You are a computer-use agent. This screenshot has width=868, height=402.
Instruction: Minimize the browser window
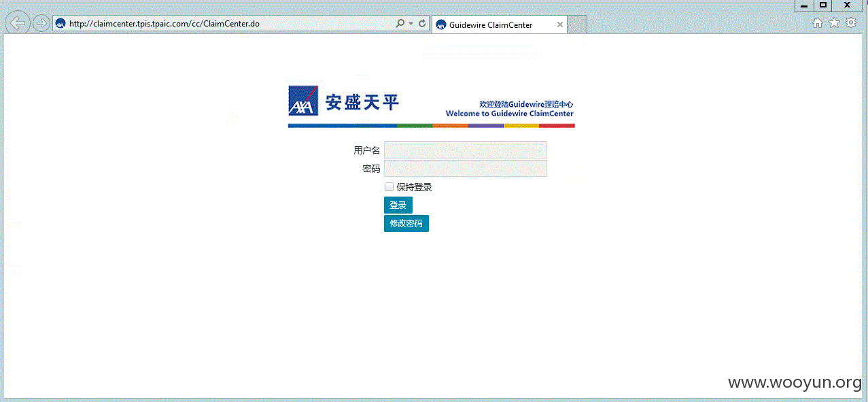click(804, 5)
